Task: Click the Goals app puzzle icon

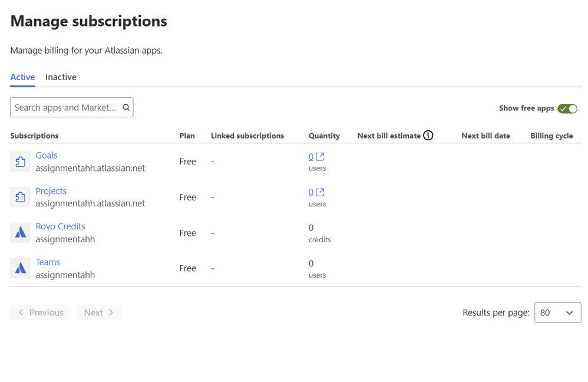Action: click(x=20, y=162)
